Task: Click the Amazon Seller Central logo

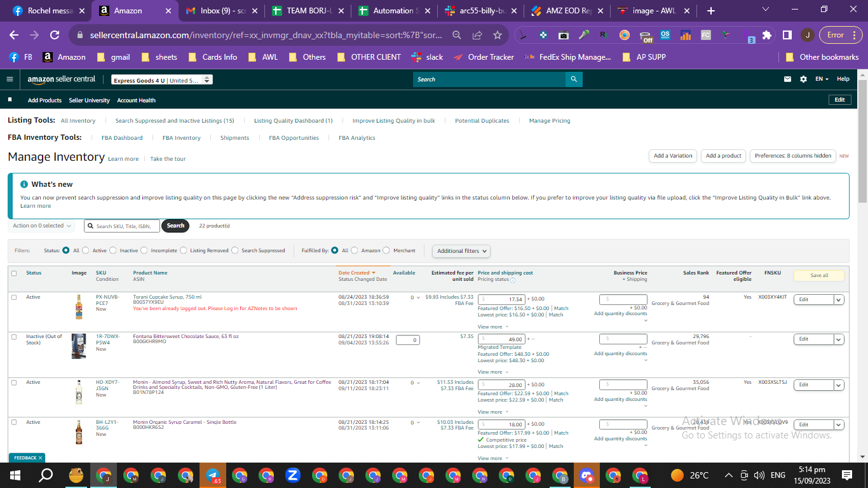Action: point(62,79)
